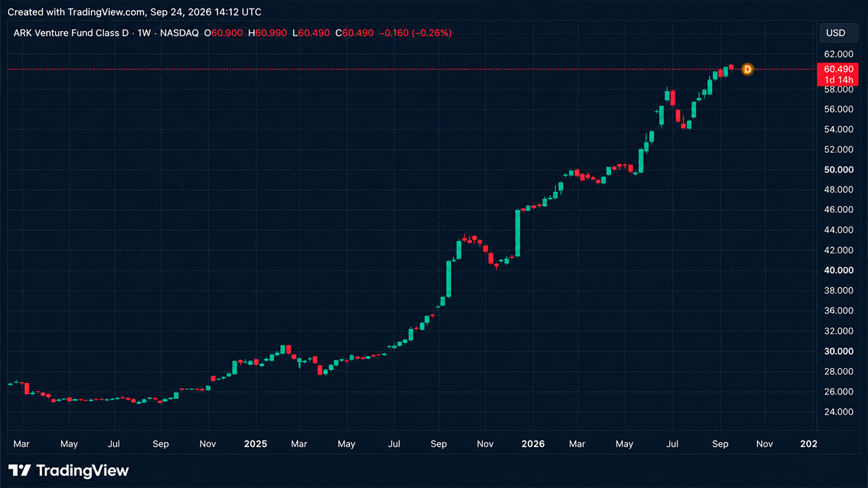Click the 50.000 price axis label
Image resolution: width=868 pixels, height=488 pixels.
click(x=839, y=169)
